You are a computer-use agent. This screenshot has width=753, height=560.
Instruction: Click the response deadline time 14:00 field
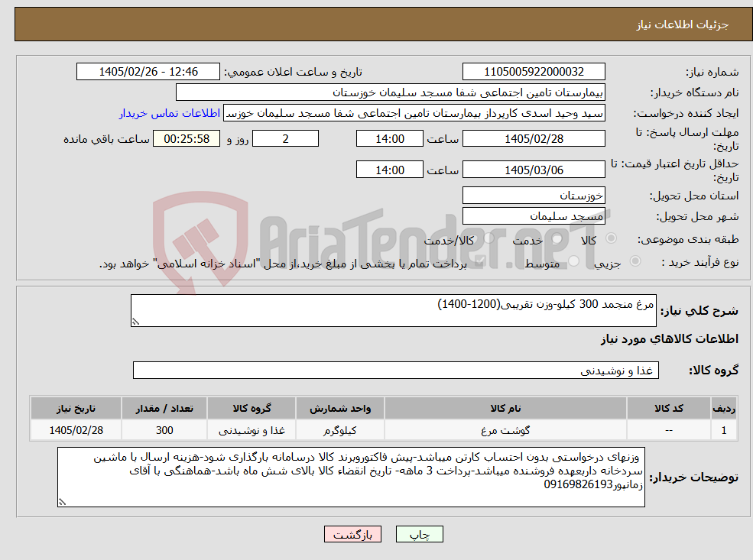[x=389, y=139]
